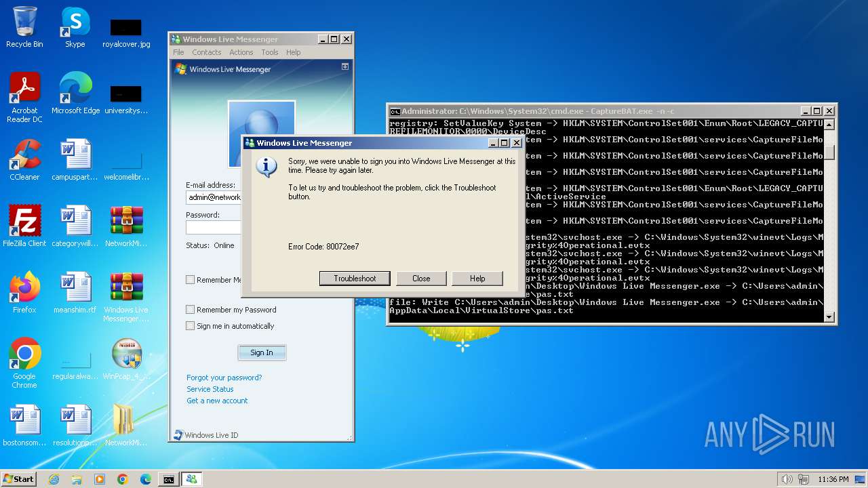Screen dimensions: 868x488
Task: Check Sign me in automatically
Action: click(191, 326)
